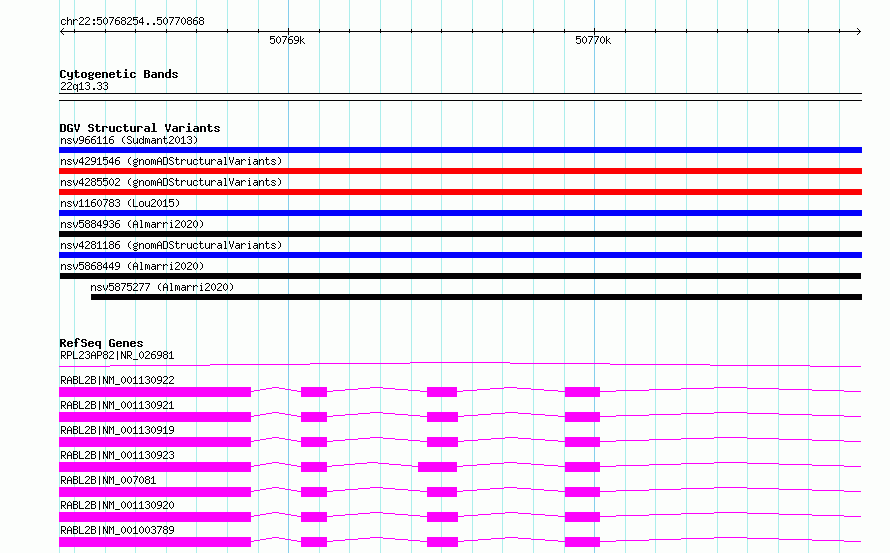Select the red bar for nsv4285502
This screenshot has width=890, height=553.
click(460, 192)
